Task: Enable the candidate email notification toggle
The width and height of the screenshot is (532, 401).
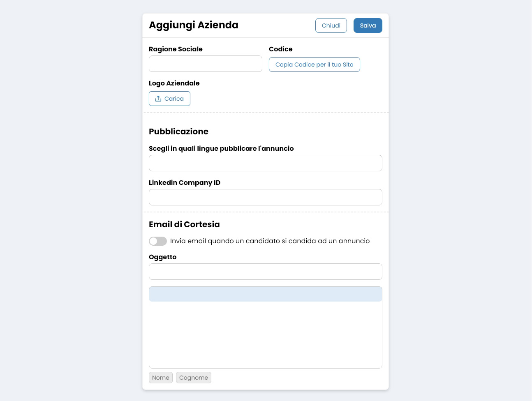Action: coord(158,241)
